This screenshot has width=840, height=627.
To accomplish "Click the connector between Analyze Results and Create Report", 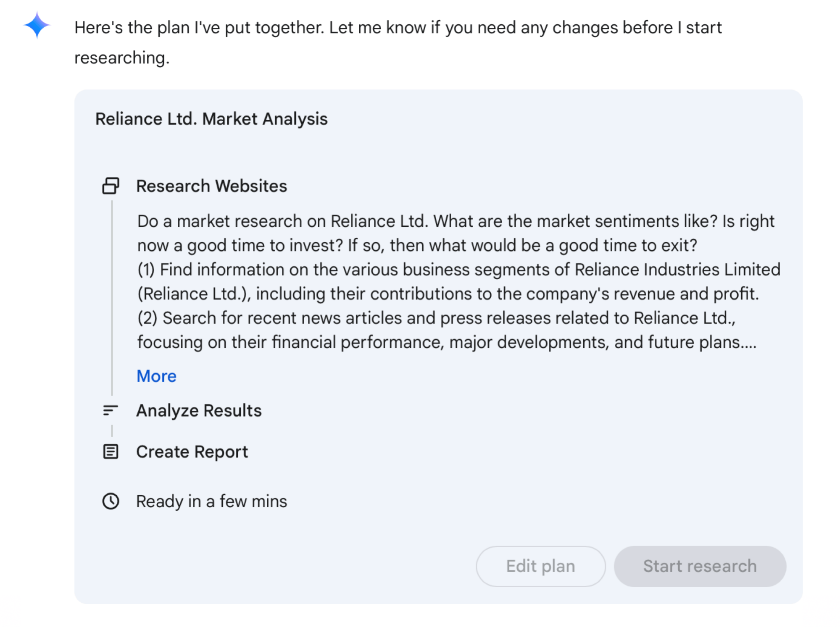I will 112,431.
